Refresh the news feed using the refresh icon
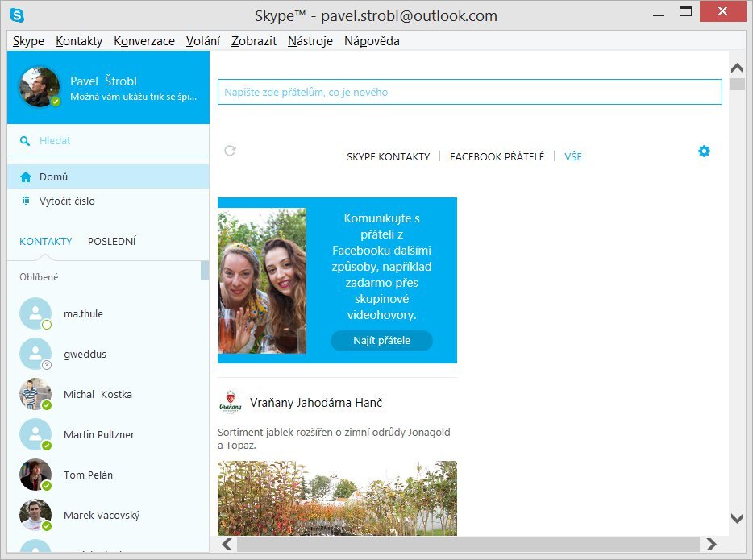Viewport: 753px width, 560px height. click(230, 150)
